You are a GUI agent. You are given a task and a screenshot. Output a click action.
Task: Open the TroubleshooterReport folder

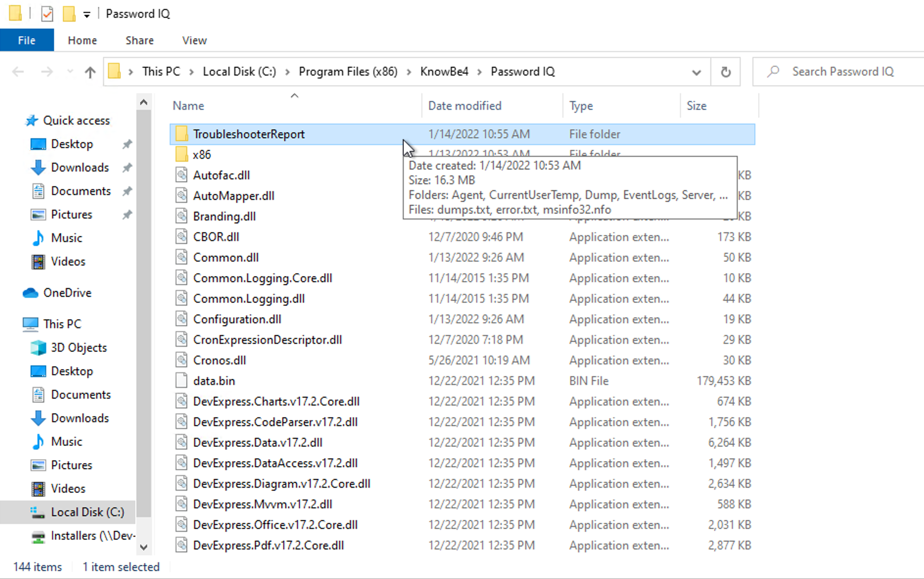249,134
